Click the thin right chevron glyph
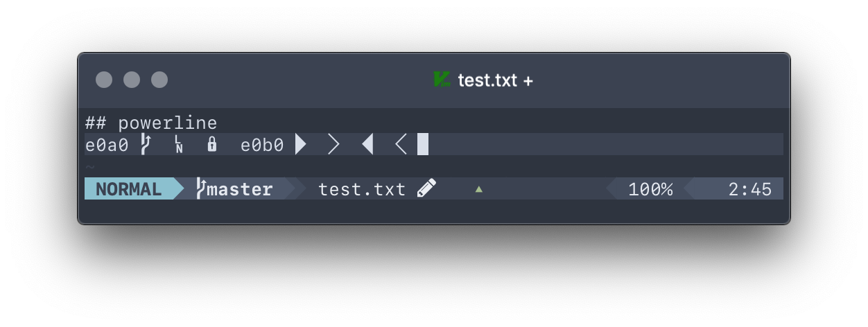The height and width of the screenshot is (327, 868). pos(333,144)
